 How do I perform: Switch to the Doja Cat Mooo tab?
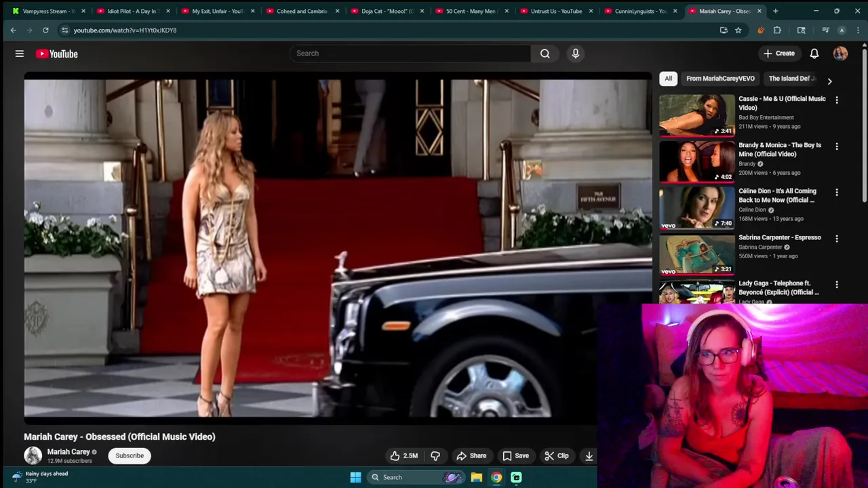387,11
